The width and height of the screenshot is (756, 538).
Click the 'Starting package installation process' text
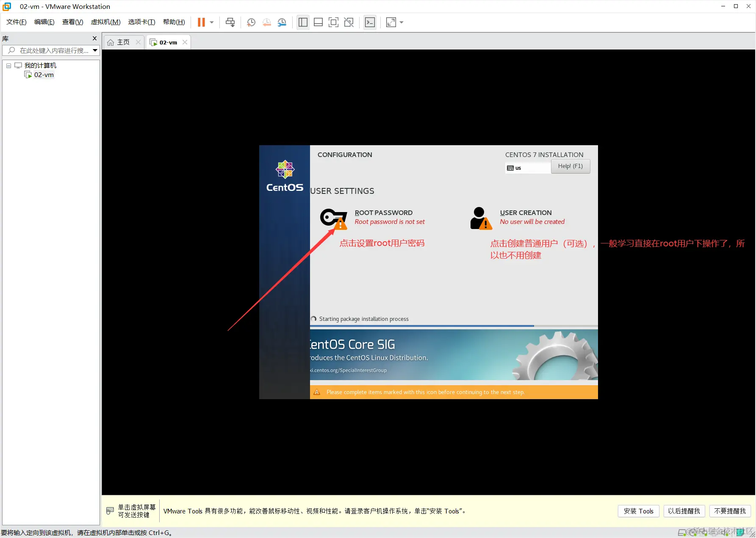coord(364,319)
